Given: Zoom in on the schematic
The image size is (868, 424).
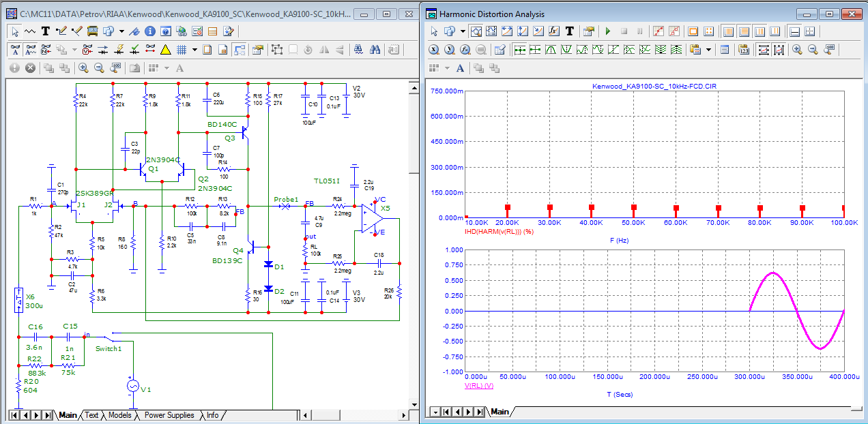Looking at the screenshot, I should tap(83, 67).
